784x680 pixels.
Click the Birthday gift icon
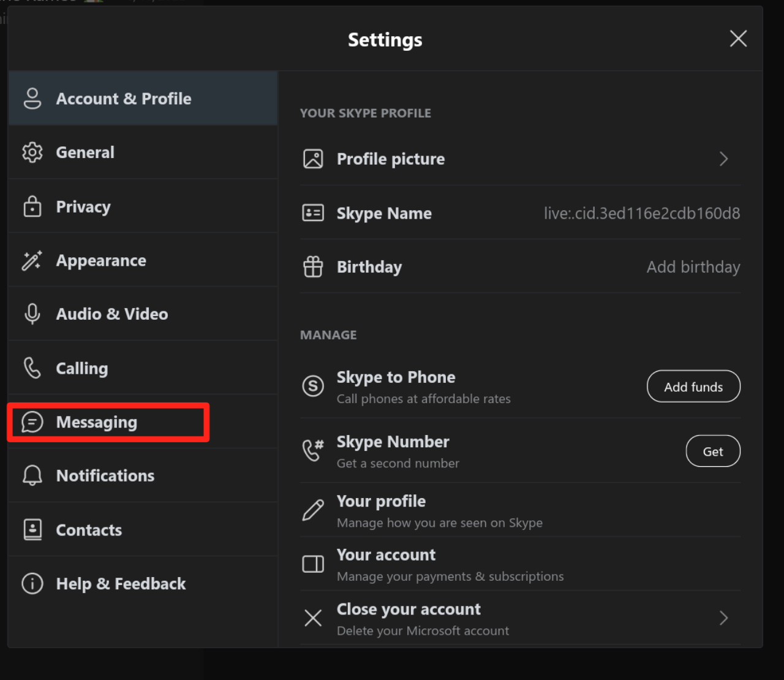pyautogui.click(x=313, y=266)
